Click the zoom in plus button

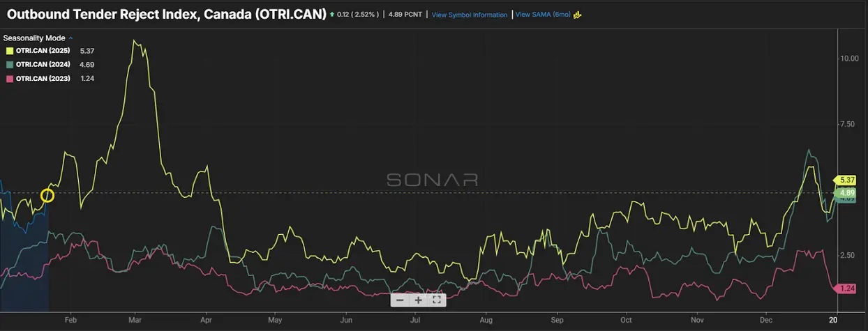[418, 300]
